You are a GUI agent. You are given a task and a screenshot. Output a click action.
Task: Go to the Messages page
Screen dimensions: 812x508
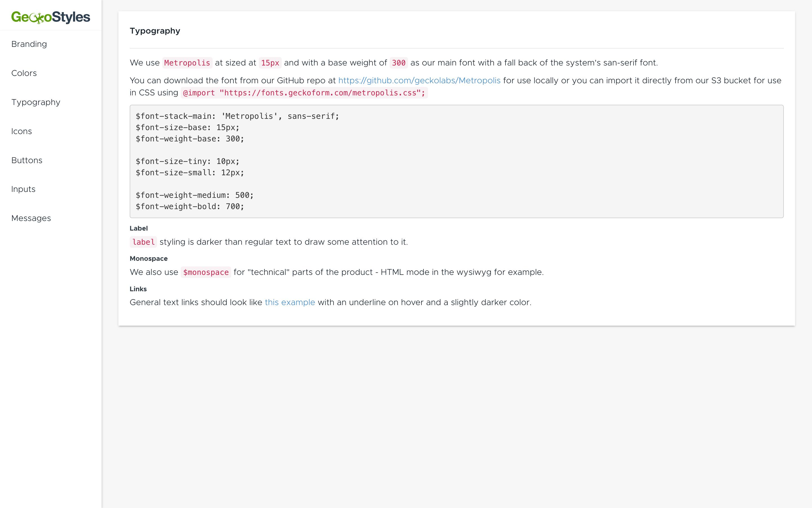[31, 218]
